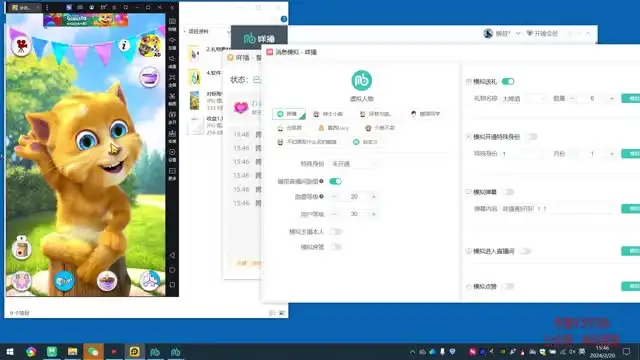The height and width of the screenshot is (360, 640).
Task: Select the character with yellow bell icon
Action: click(x=334, y=128)
